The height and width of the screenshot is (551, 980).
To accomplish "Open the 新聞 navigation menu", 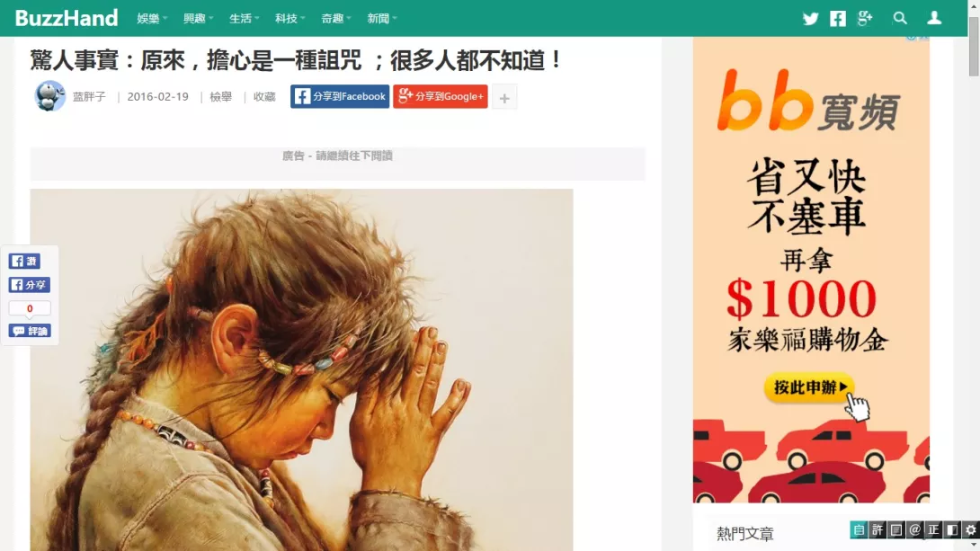I will (x=382, y=19).
